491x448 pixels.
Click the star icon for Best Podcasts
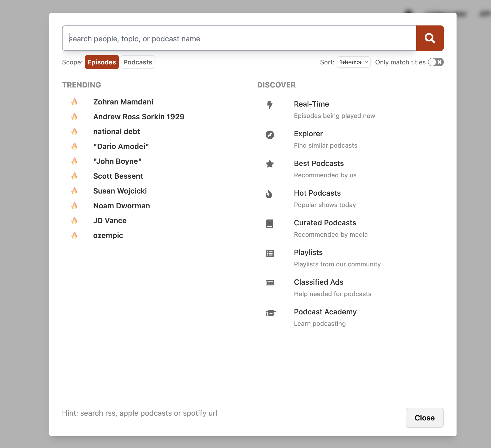(x=270, y=164)
